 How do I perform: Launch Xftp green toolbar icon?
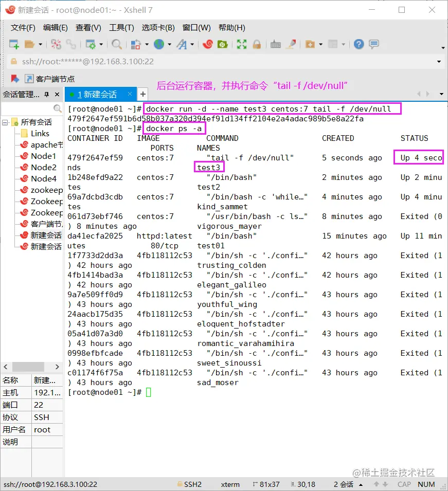[222, 44]
